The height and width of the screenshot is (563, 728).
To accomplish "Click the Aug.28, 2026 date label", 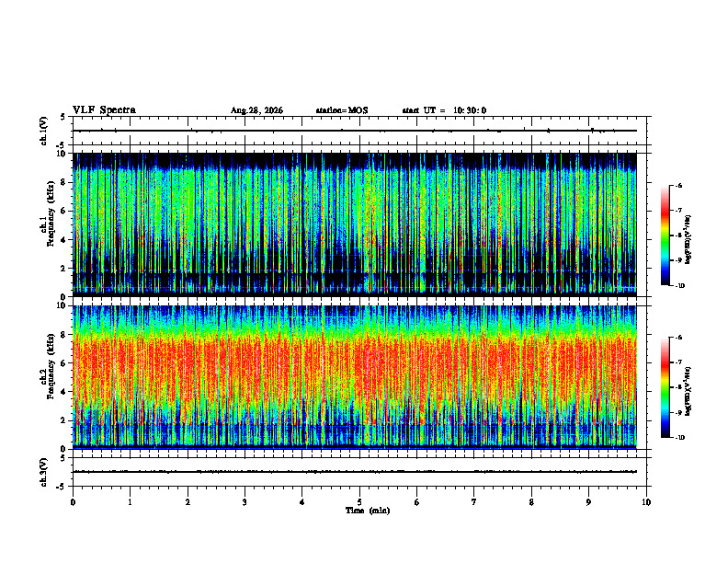I will pos(256,110).
